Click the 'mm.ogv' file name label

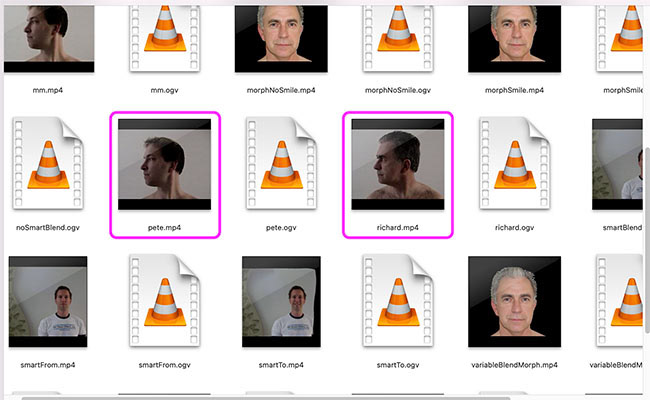click(165, 90)
